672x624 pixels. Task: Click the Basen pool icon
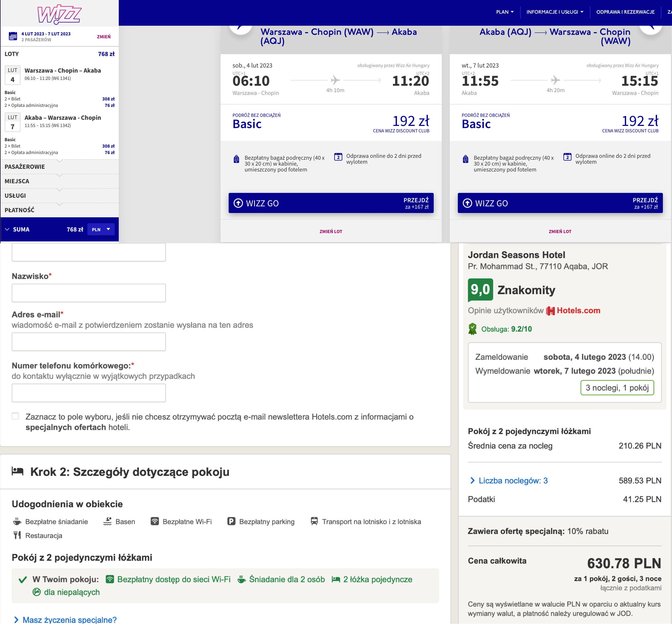(107, 521)
